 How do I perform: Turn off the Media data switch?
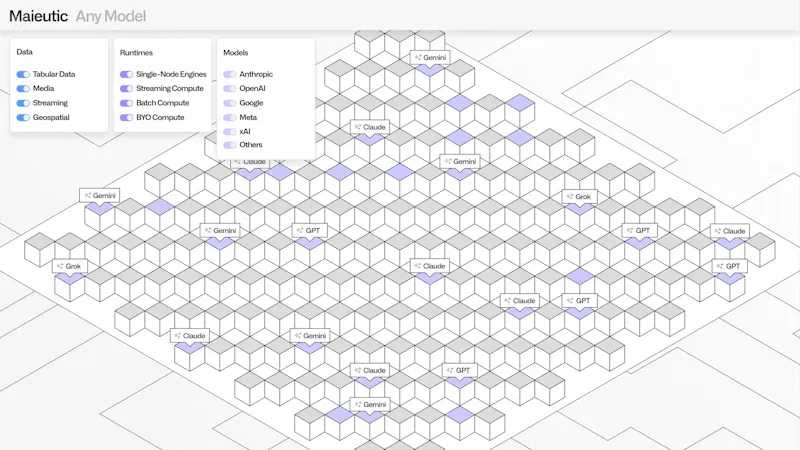click(x=23, y=89)
